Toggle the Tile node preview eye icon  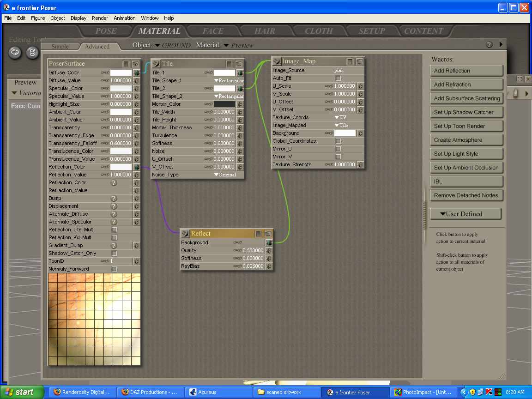pyautogui.click(x=239, y=64)
